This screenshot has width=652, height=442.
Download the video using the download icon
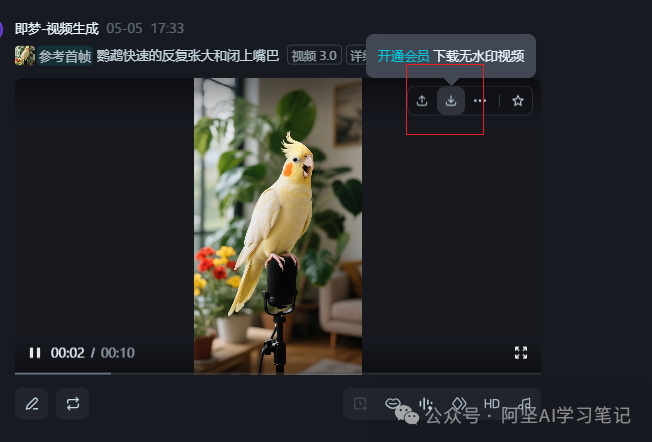[x=451, y=101]
